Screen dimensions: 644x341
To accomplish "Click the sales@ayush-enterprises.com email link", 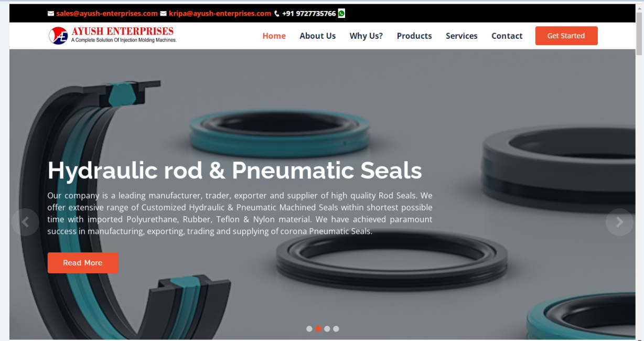I will (x=107, y=14).
